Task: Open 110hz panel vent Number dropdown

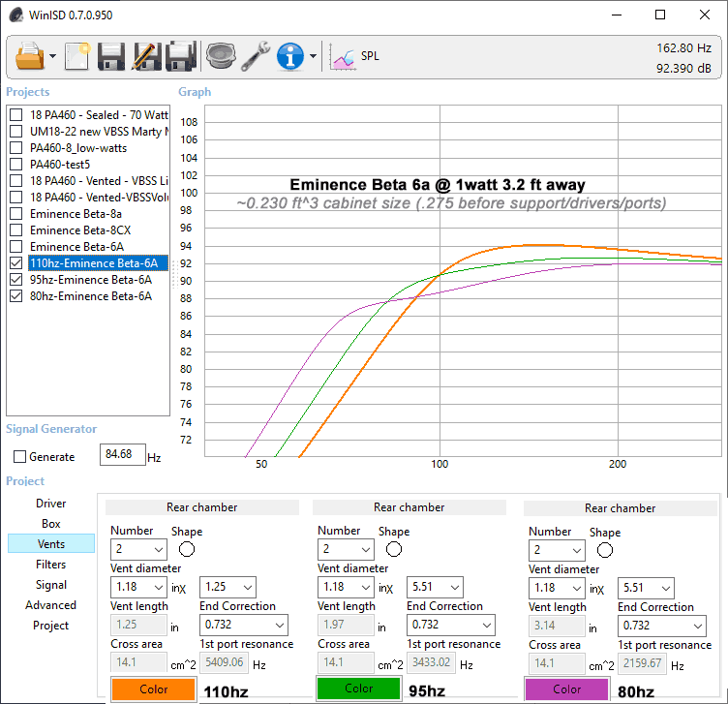Action: pyautogui.click(x=138, y=549)
